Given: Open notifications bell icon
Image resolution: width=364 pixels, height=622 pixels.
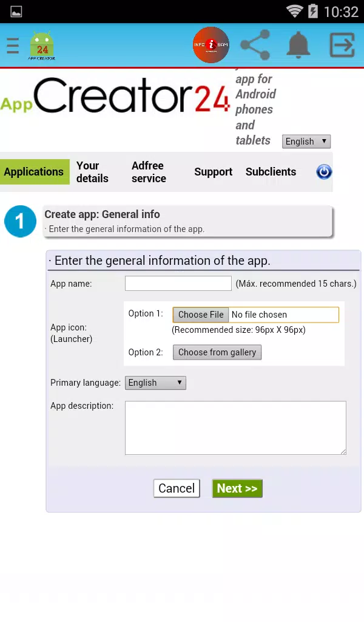Looking at the screenshot, I should coord(298,45).
